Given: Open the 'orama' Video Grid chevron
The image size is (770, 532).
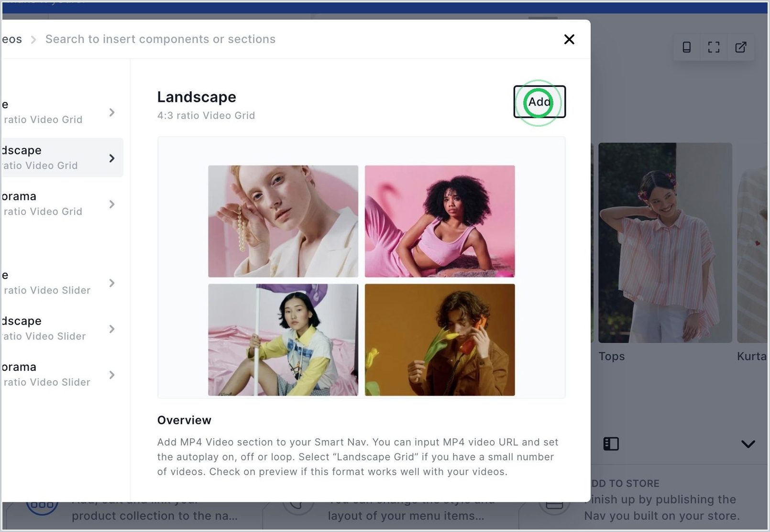Looking at the screenshot, I should (x=112, y=204).
